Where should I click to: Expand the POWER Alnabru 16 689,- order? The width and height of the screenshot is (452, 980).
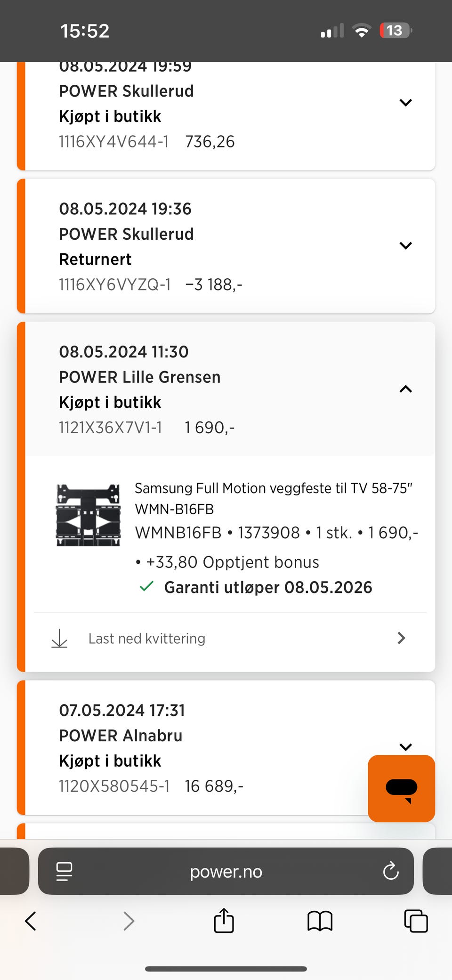coord(405,747)
